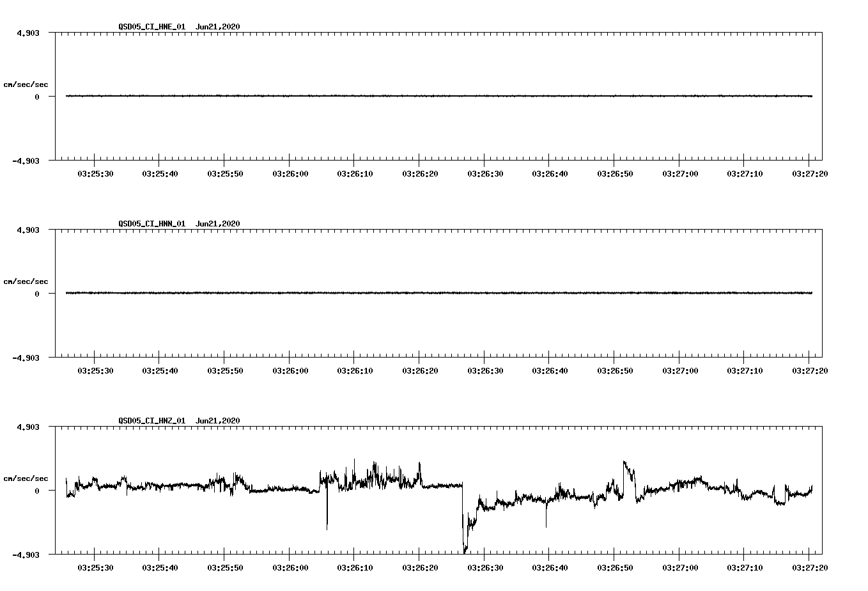Click the 4.903 upper limit on the HNN axis
The height and width of the screenshot is (591, 868).
[27, 230]
